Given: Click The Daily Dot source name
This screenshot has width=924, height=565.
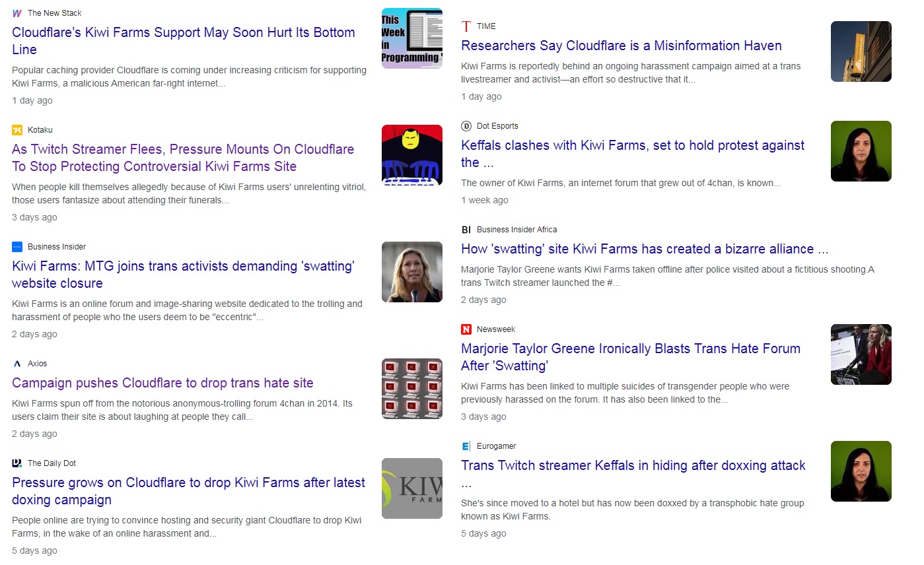Looking at the screenshot, I should (52, 463).
